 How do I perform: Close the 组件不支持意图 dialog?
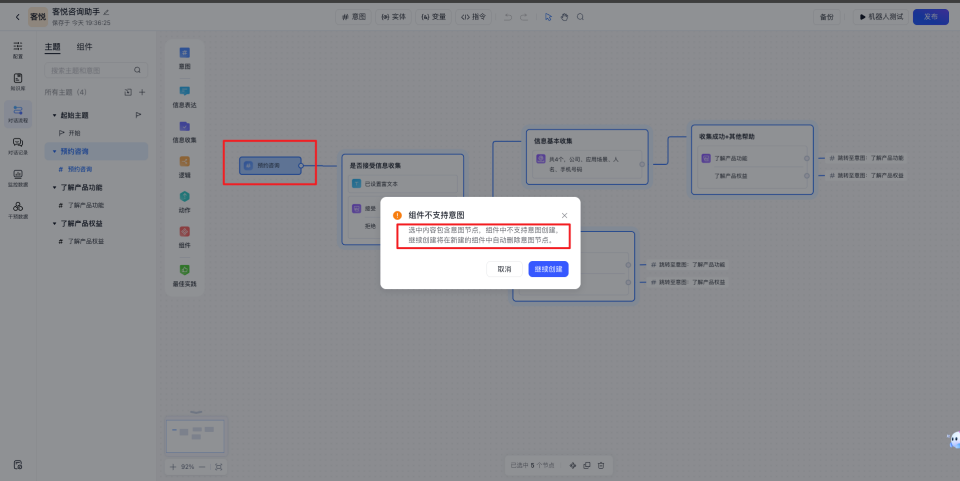(564, 215)
